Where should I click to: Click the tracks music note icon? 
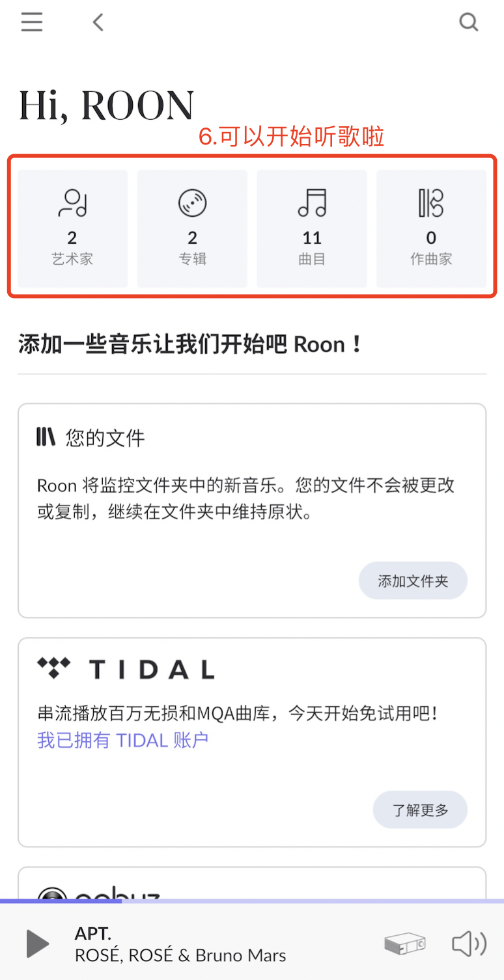click(311, 201)
